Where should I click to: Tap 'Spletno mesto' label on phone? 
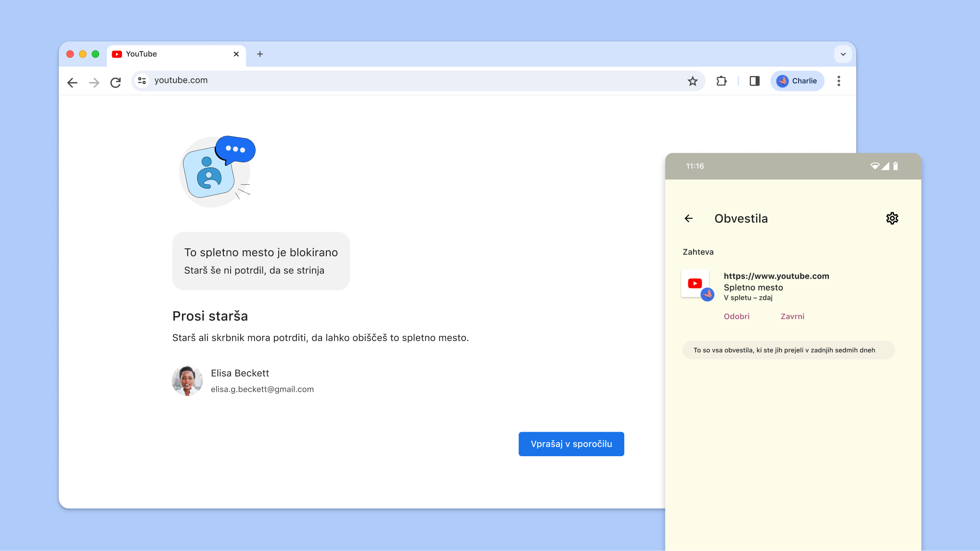click(x=753, y=287)
